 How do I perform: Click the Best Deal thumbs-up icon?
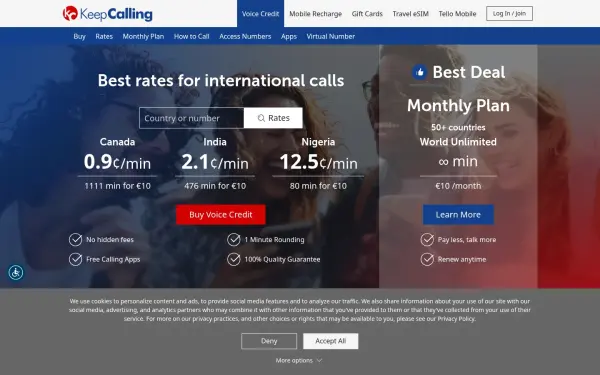pyautogui.click(x=419, y=72)
